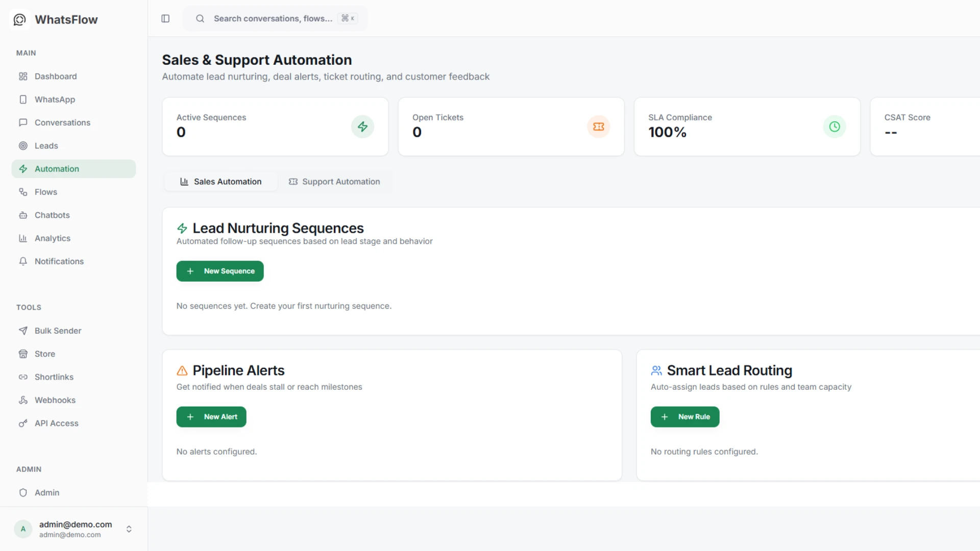The height and width of the screenshot is (551, 980).
Task: Click the Dashboard grid icon
Action: pyautogui.click(x=23, y=77)
